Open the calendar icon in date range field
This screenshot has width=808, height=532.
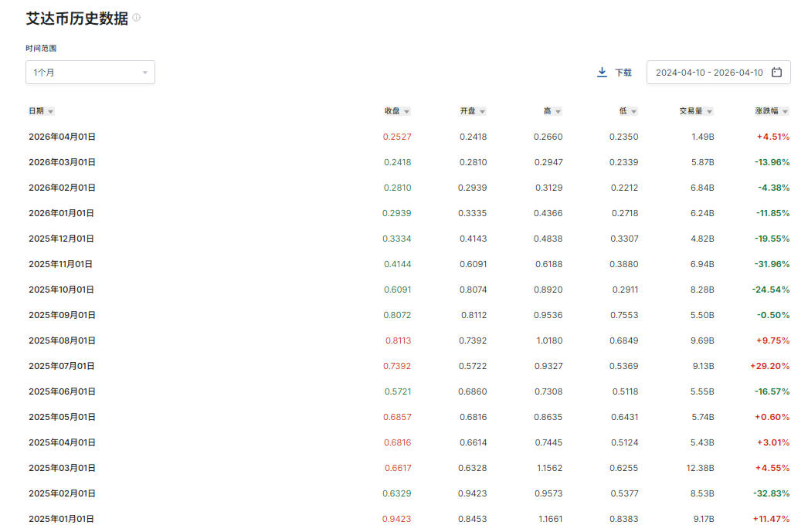tap(776, 72)
